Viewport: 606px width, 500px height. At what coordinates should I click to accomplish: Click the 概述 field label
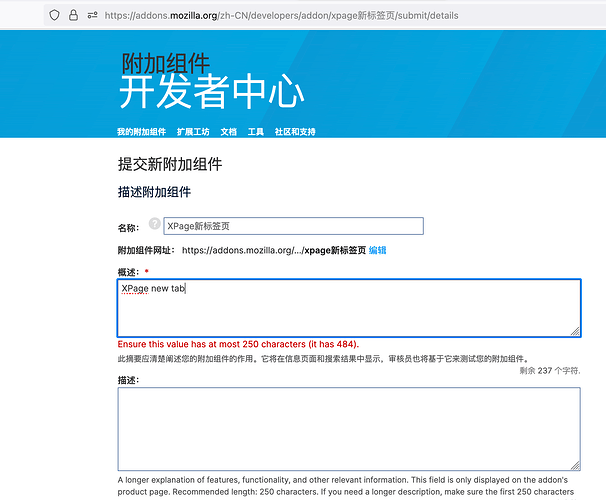128,272
